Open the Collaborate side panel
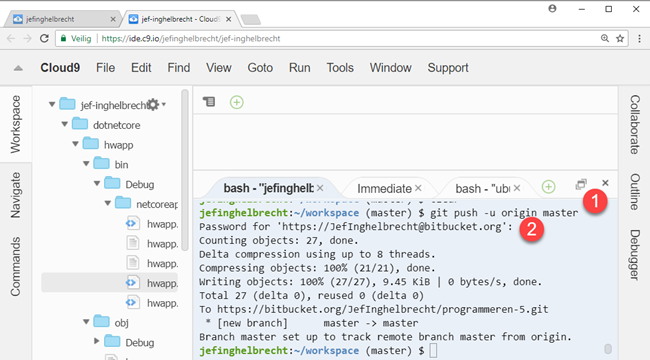This screenshot has width=650, height=360. click(x=635, y=124)
